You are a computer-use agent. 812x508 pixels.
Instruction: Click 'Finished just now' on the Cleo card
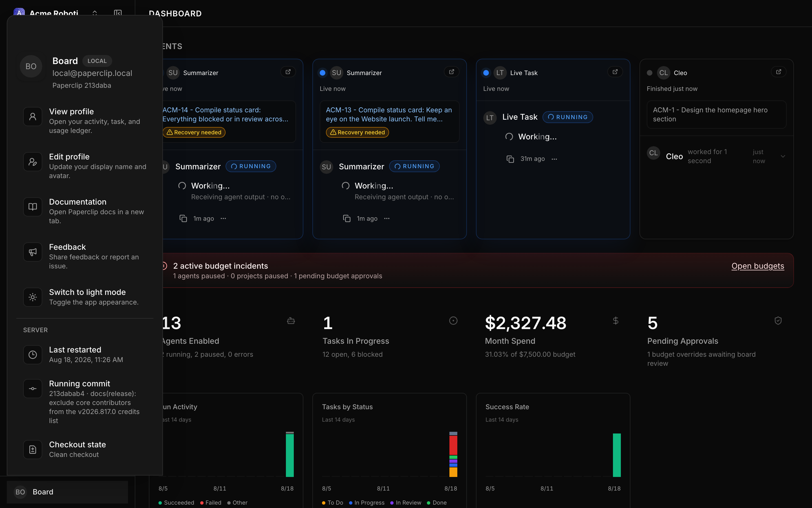click(672, 89)
